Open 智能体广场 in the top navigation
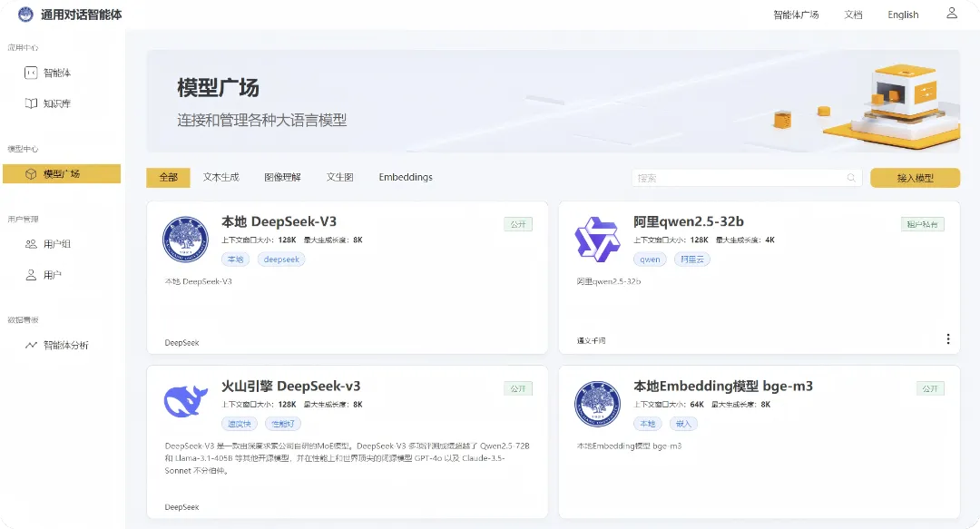 click(x=796, y=15)
